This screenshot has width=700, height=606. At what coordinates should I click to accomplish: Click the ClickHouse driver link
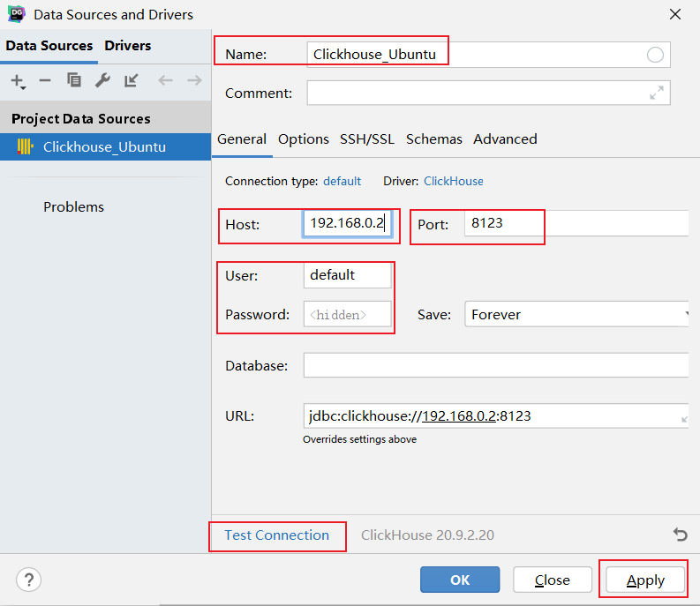click(x=453, y=181)
